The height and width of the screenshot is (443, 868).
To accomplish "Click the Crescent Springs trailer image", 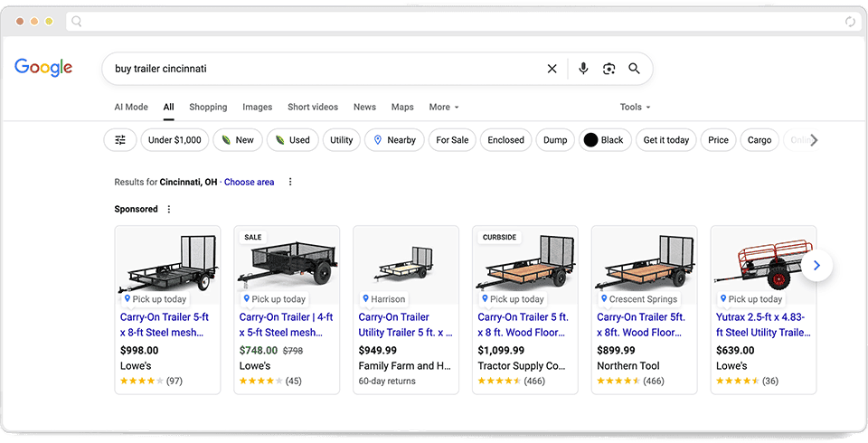I will pyautogui.click(x=645, y=264).
